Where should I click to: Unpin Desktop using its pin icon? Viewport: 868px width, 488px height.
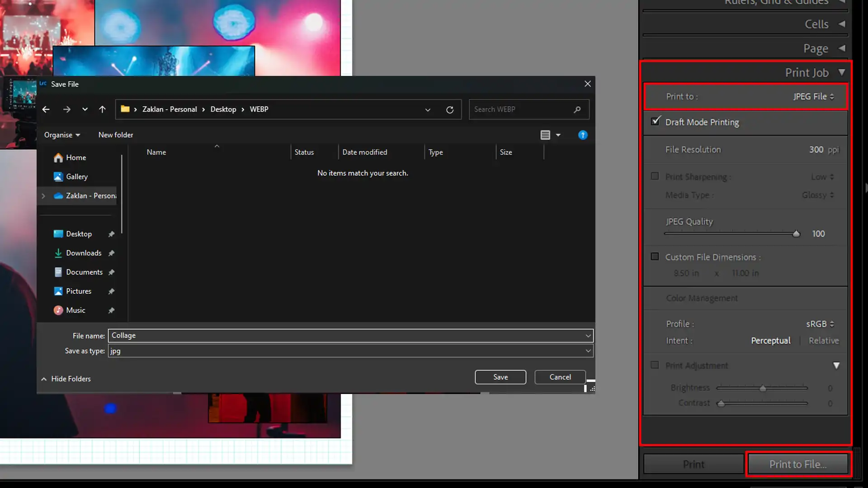click(111, 234)
